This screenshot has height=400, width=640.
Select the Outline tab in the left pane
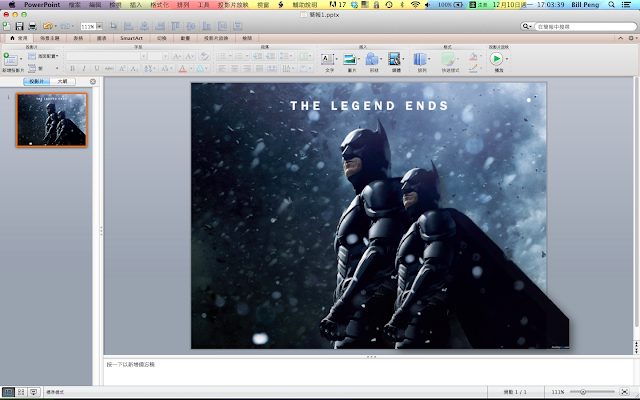tap(62, 81)
